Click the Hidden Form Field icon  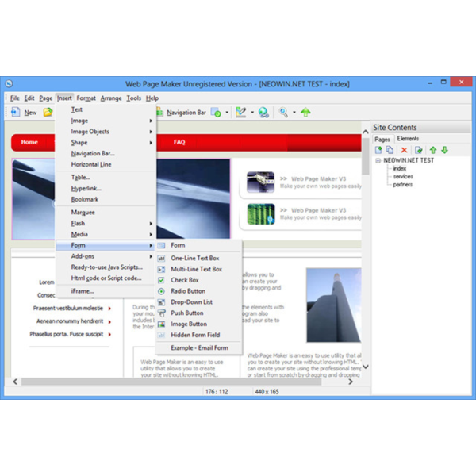[161, 335]
